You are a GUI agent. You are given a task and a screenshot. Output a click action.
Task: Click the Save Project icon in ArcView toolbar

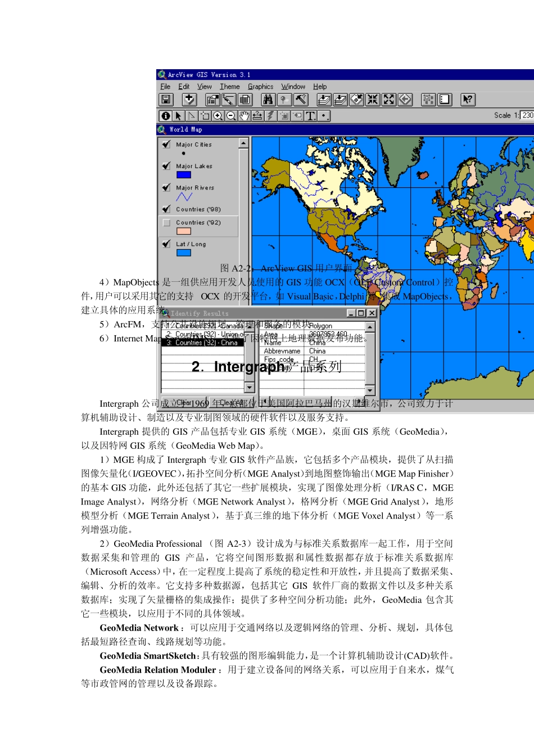point(166,100)
